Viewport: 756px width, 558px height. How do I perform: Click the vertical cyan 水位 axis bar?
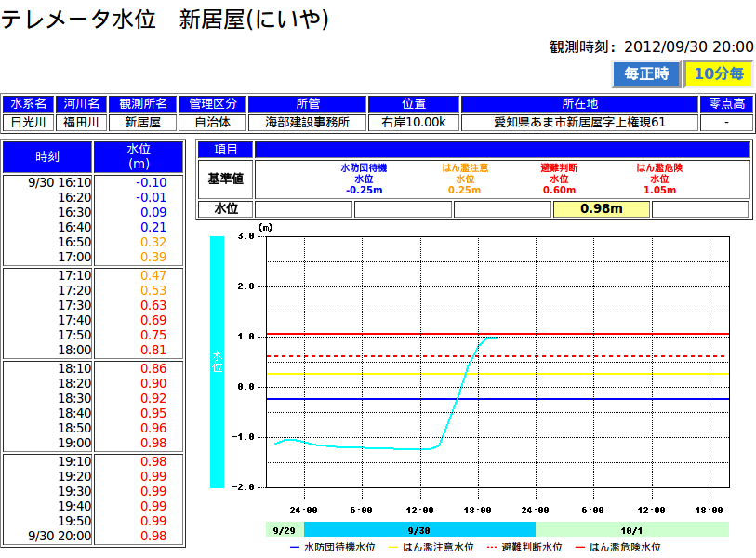[x=217, y=362]
